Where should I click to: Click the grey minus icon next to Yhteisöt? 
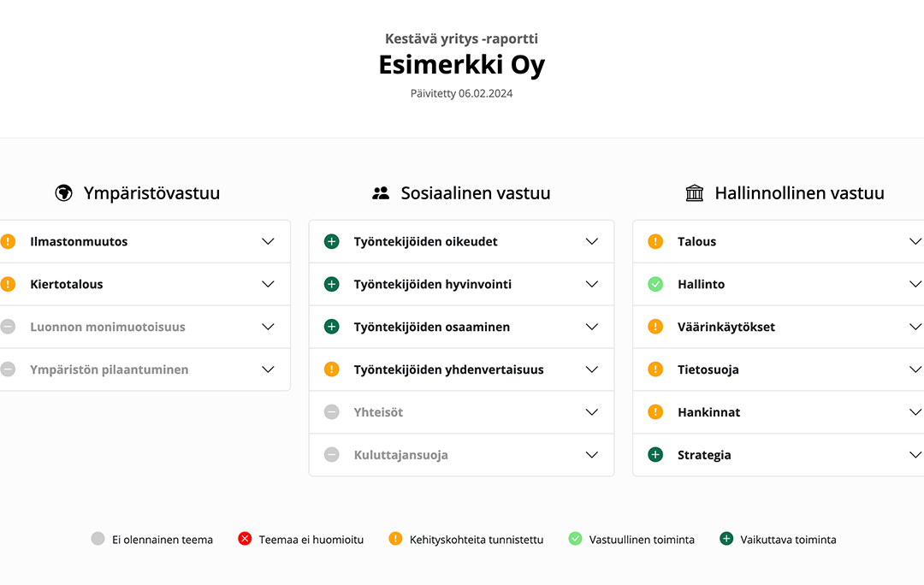[332, 411]
